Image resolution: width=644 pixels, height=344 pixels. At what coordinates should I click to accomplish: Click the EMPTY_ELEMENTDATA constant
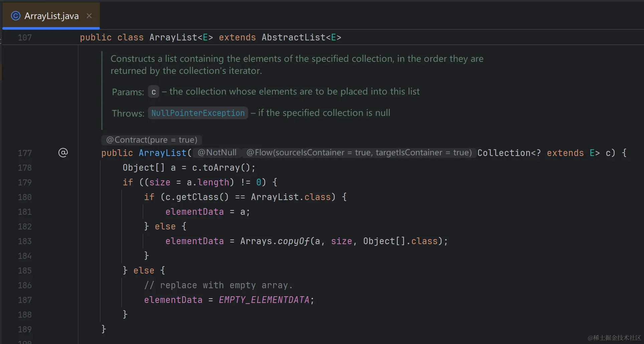[x=264, y=300]
